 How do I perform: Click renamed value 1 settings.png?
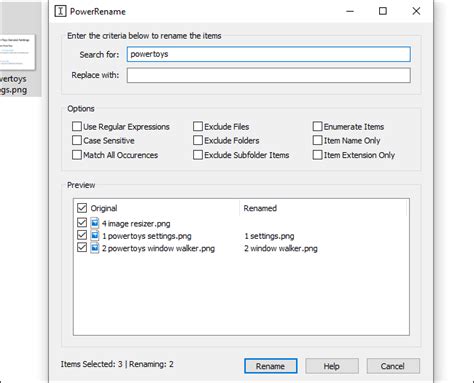[x=269, y=236]
